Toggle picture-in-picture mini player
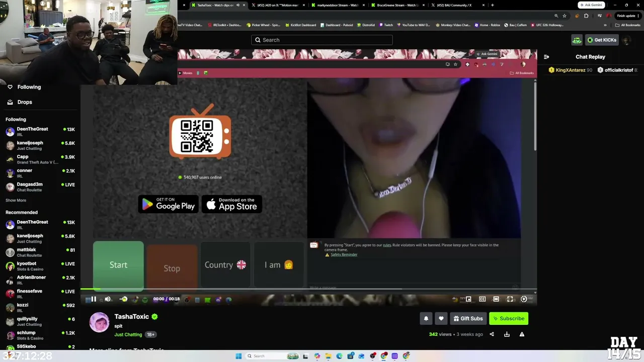 [468, 299]
